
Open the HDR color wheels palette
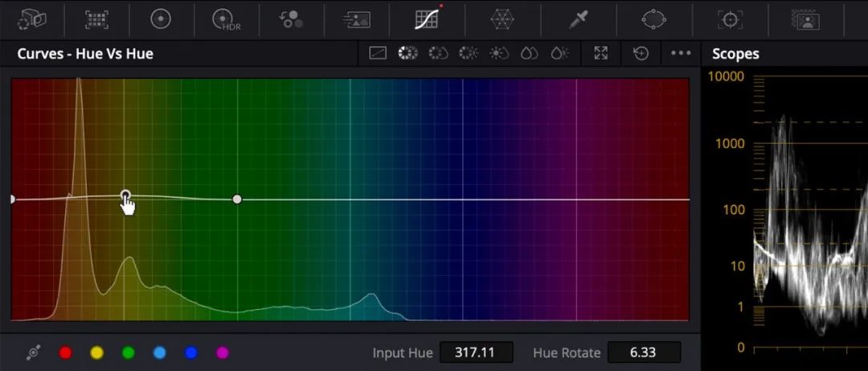coord(227,20)
